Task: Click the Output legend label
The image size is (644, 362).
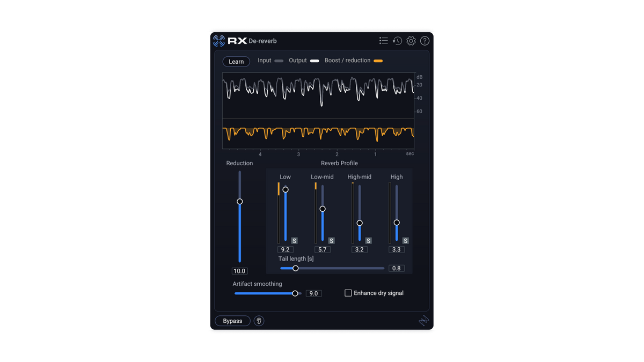Action: 298,61
